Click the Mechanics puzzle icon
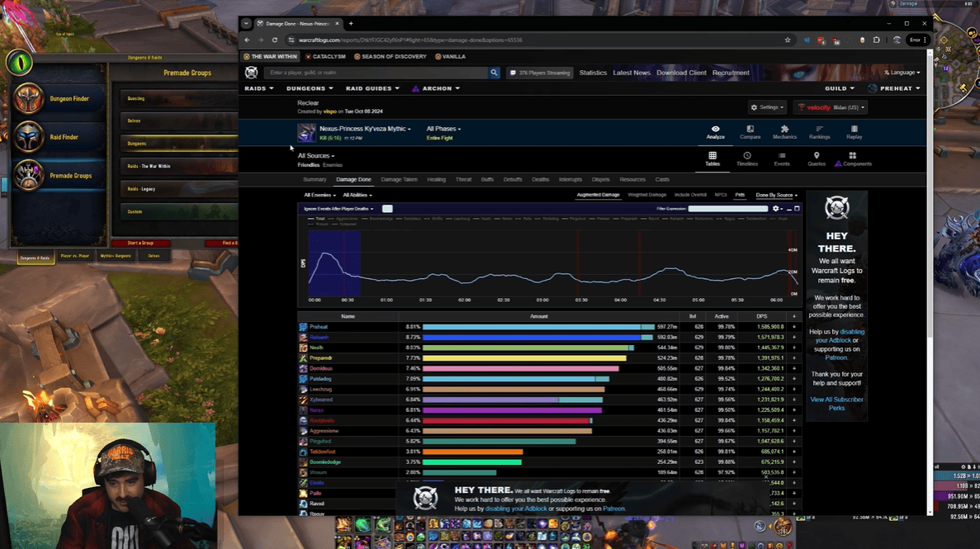The height and width of the screenshot is (549, 980). tap(784, 129)
